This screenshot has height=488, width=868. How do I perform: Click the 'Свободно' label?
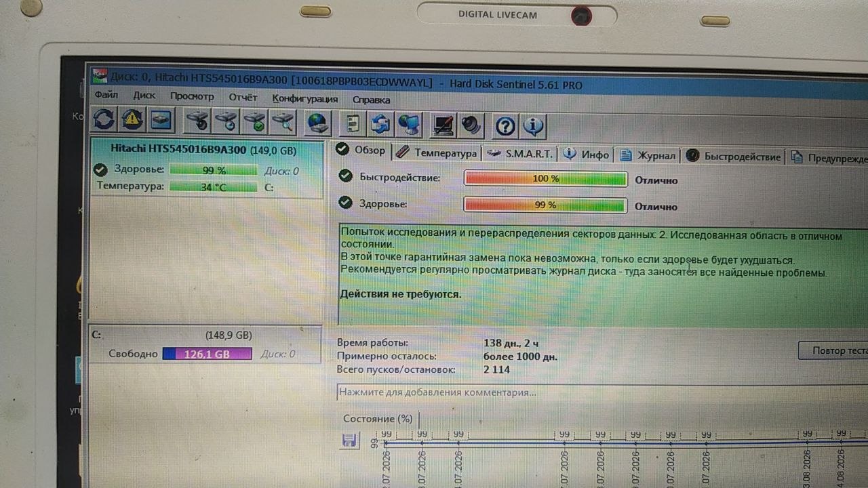pyautogui.click(x=133, y=354)
